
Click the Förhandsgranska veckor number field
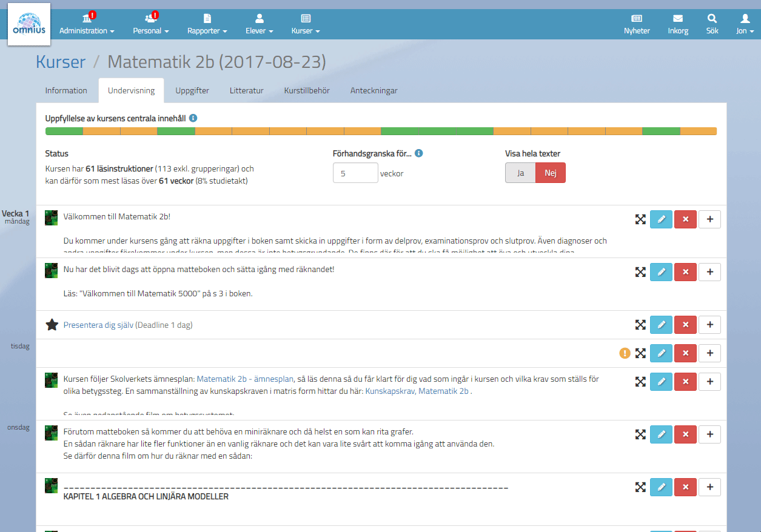click(355, 173)
